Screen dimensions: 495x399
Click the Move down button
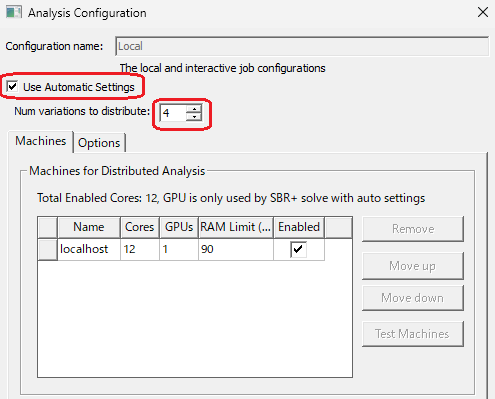tap(413, 298)
